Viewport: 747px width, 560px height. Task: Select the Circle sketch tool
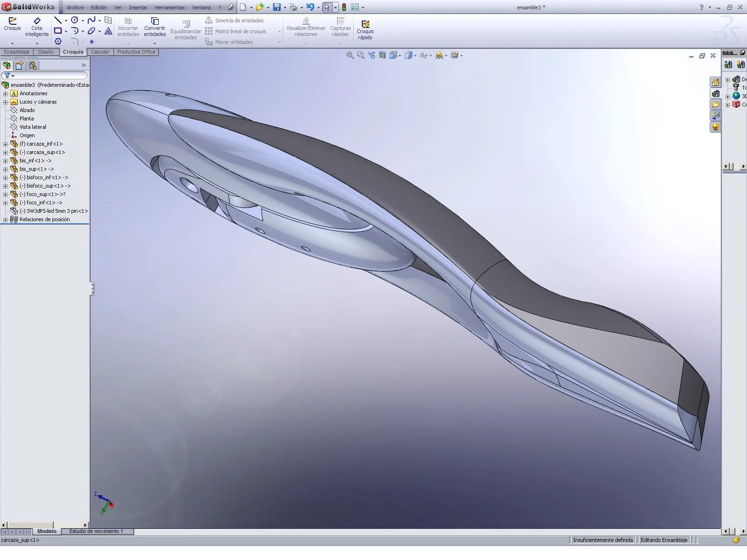click(x=74, y=20)
